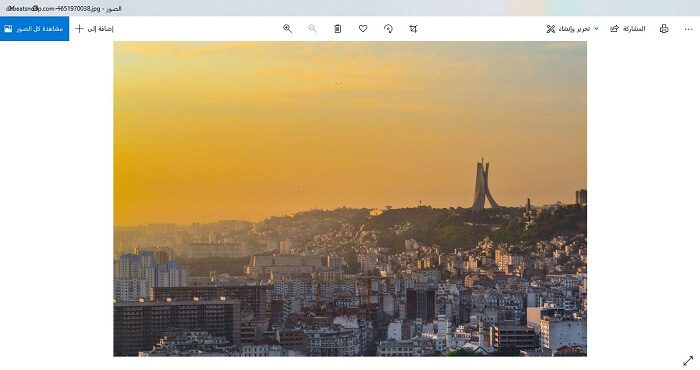The width and height of the screenshot is (700, 370).
Task: Click the 'المشاركة' share button
Action: coord(628,29)
